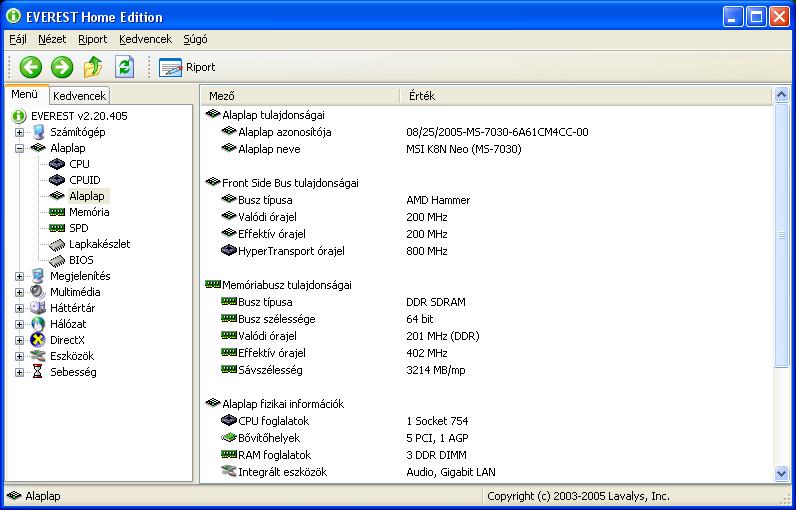Viewport: 796px width, 510px height.
Task: Open the Nézet menu
Action: click(52, 39)
